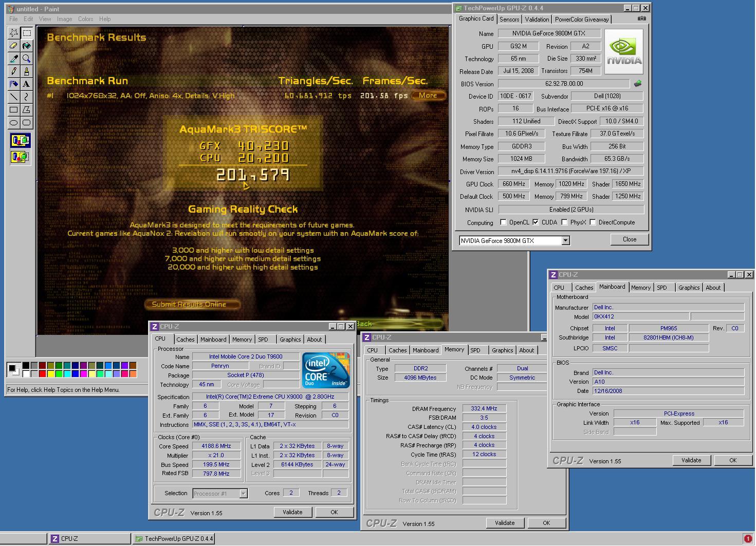Open the View menu in Paint
The width and height of the screenshot is (756, 546).
coord(45,19)
